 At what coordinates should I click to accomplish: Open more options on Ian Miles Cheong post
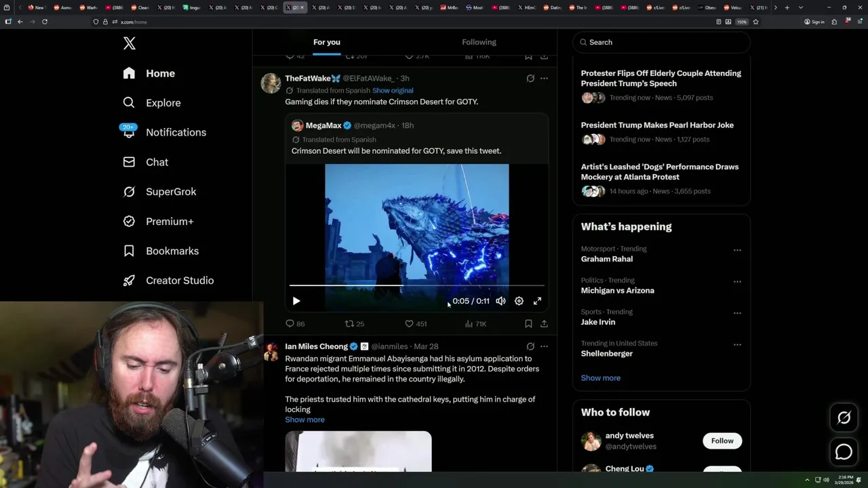[544, 346]
